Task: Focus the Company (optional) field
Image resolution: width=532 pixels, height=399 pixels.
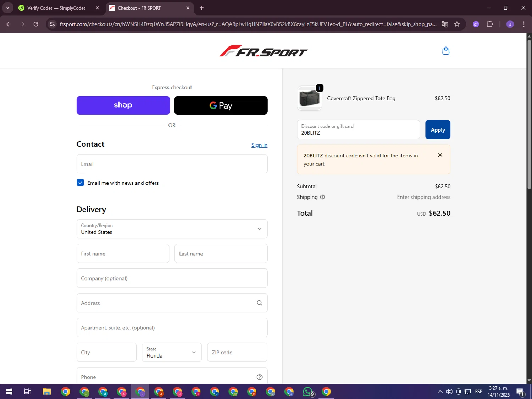Action: tap(172, 278)
